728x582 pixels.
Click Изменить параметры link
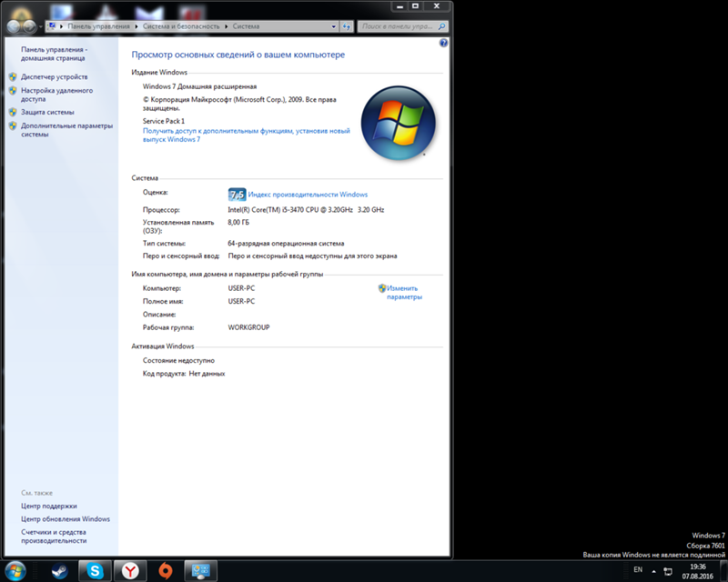(404, 293)
